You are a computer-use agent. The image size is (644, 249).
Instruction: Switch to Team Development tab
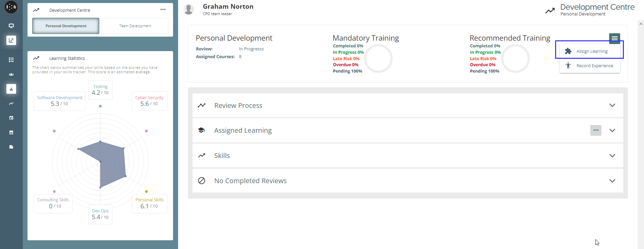[x=135, y=26]
